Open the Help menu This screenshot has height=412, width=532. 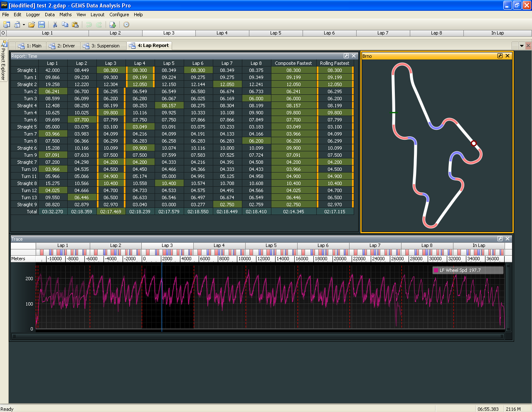[138, 15]
